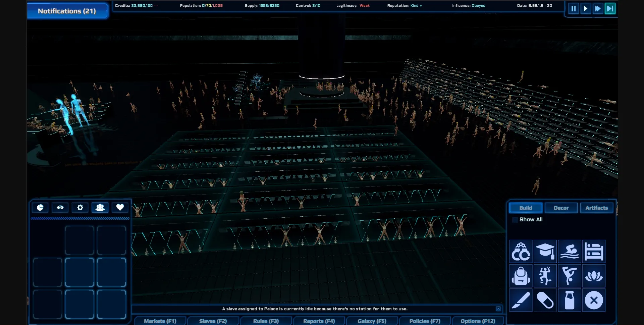Open the Galaxy (F5) screen

[x=372, y=321]
